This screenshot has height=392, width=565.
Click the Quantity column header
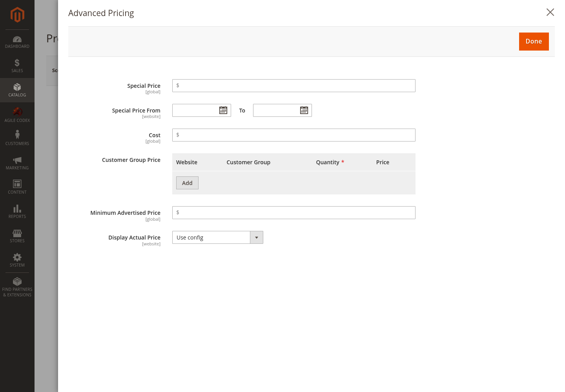tap(328, 162)
